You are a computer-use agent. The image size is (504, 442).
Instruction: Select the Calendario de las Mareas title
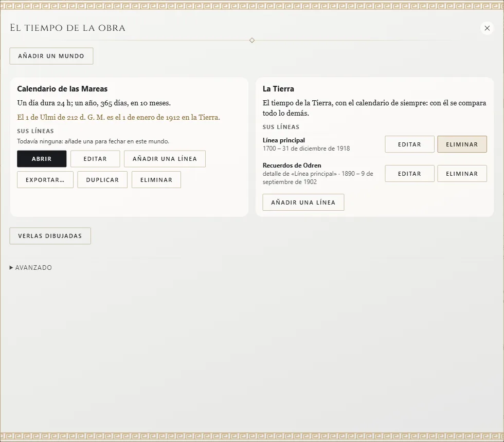(x=62, y=88)
